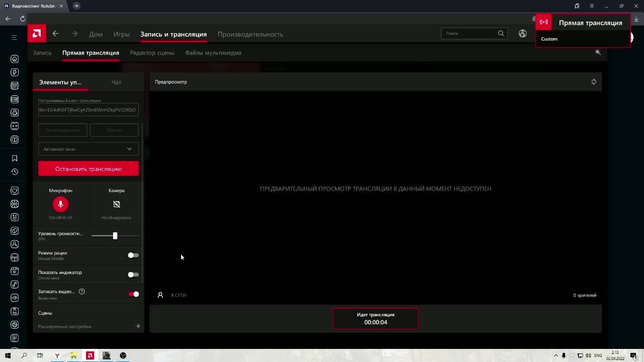Click the pin icon below notification
Image resolution: width=644 pixels, height=362 pixels.
(598, 52)
